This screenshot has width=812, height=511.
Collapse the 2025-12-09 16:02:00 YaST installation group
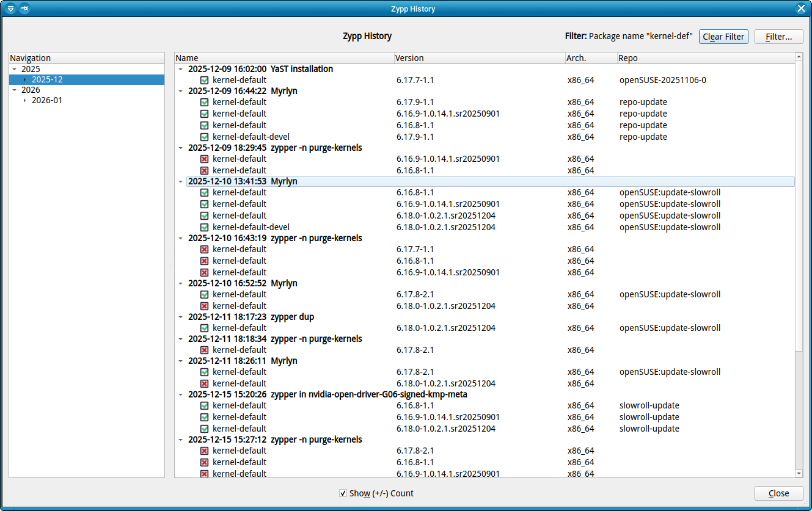click(x=180, y=69)
